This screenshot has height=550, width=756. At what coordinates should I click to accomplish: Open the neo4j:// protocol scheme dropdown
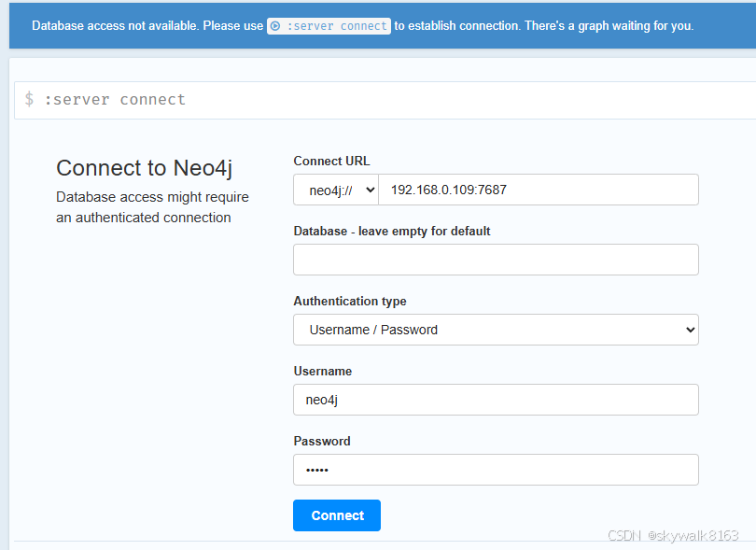[336, 190]
